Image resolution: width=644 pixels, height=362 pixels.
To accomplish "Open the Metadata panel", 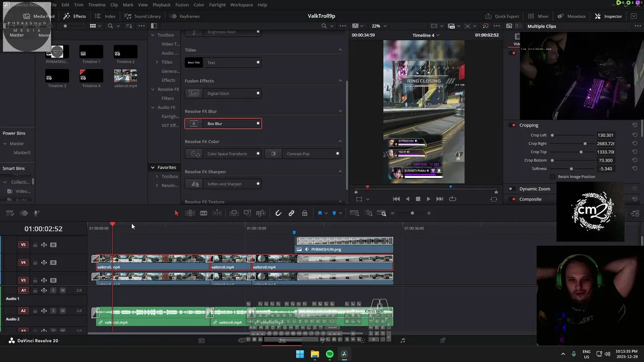I will coord(571,16).
